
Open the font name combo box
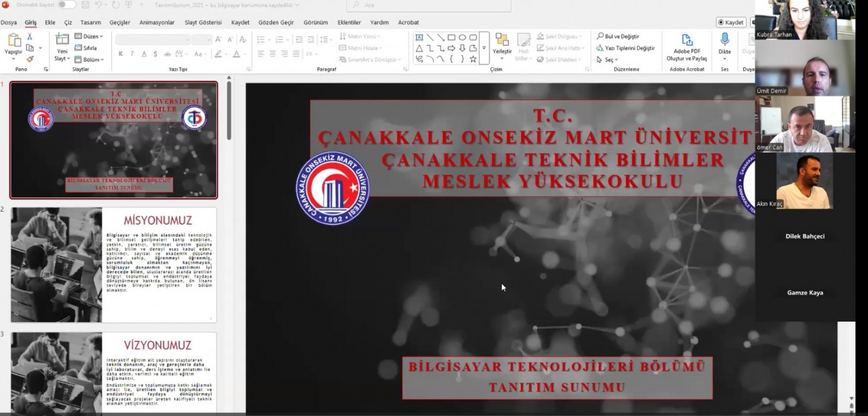pyautogui.click(x=153, y=39)
